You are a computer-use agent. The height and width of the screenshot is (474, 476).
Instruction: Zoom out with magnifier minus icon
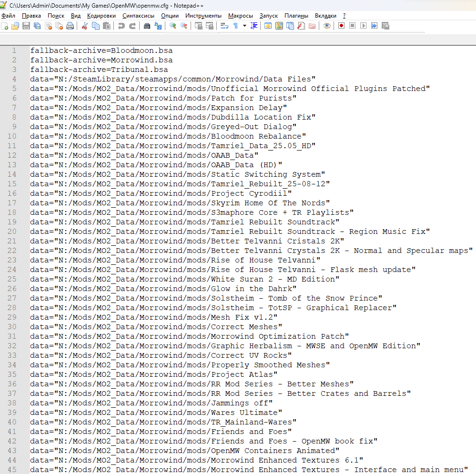pos(183,26)
